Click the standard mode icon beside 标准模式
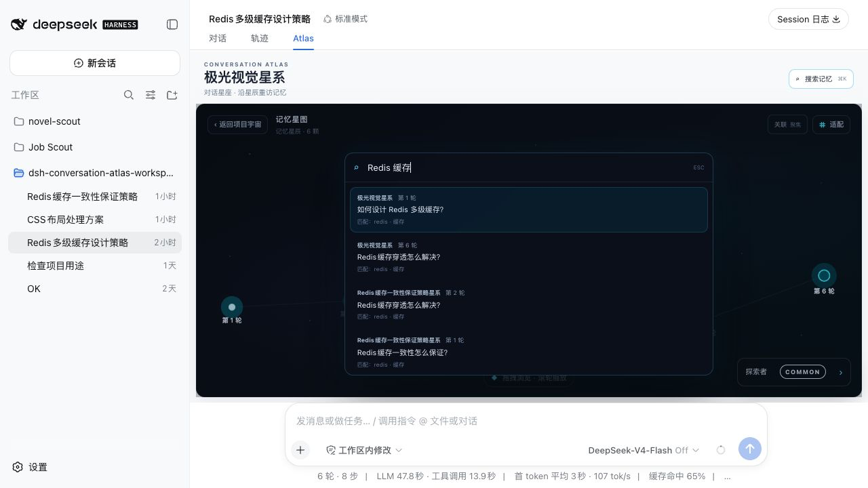868x488 pixels. point(328,19)
